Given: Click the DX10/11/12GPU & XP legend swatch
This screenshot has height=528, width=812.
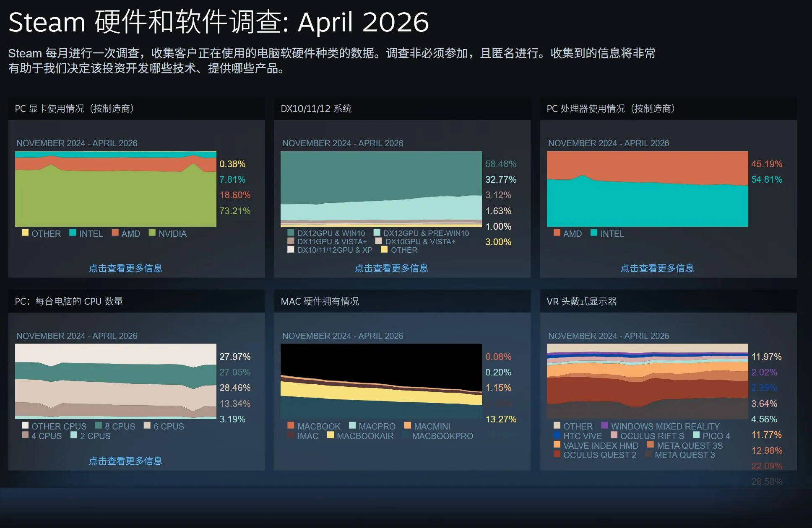Looking at the screenshot, I should point(291,249).
